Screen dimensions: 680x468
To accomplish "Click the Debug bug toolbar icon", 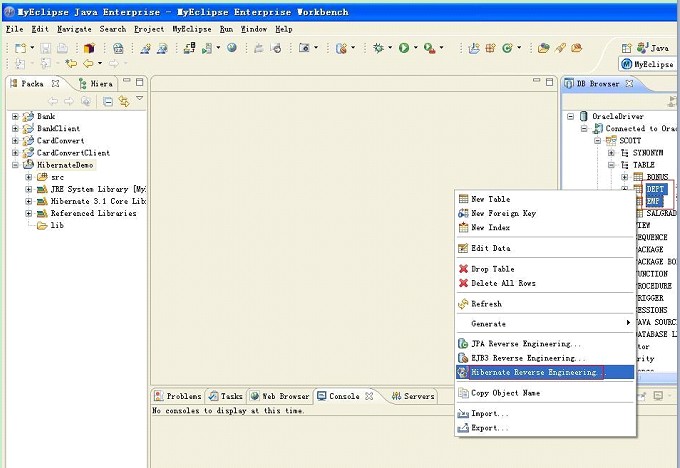I will 379,47.
